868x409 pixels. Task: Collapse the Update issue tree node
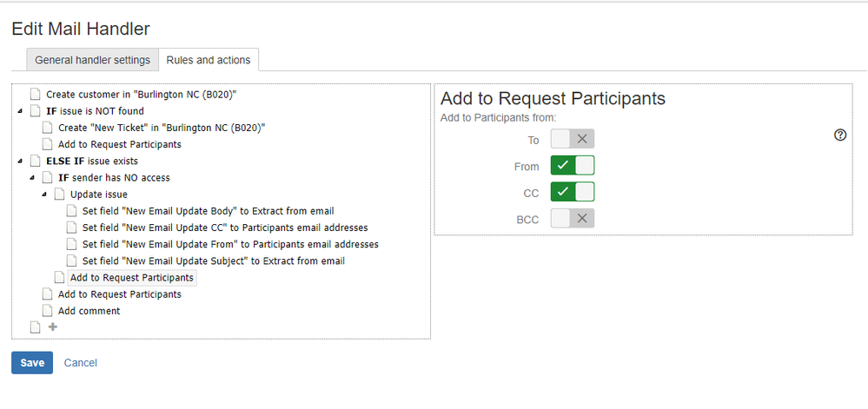tap(44, 195)
